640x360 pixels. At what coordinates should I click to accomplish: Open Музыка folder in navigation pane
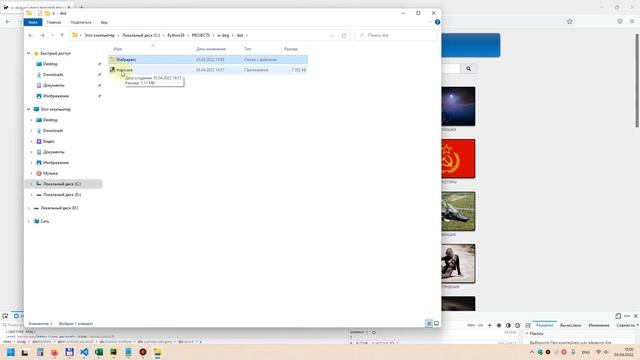pyautogui.click(x=50, y=173)
